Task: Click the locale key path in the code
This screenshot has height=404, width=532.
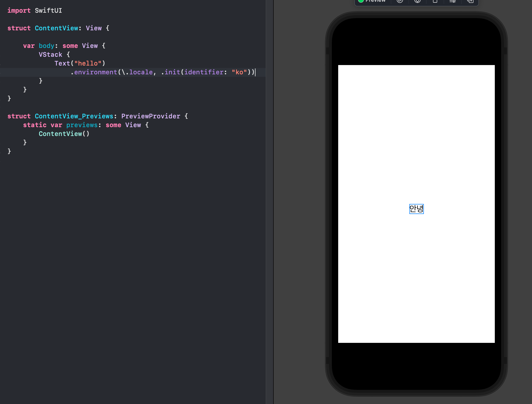Action: tap(141, 72)
